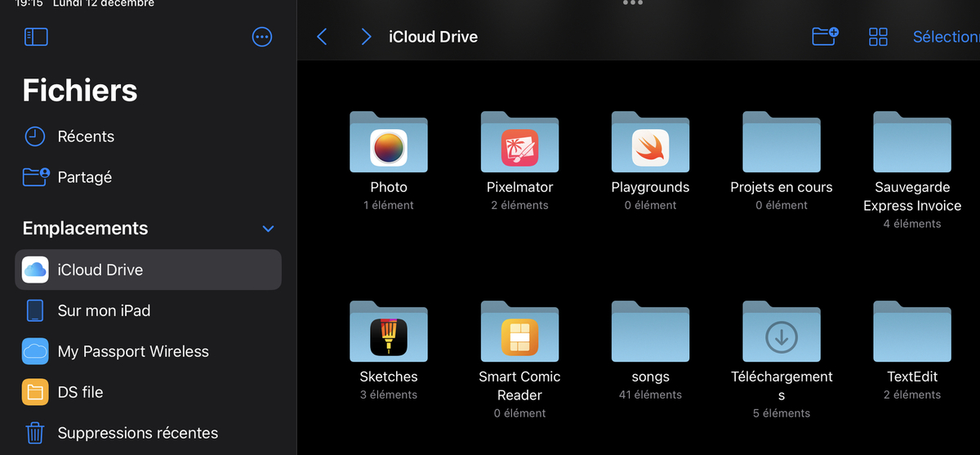Click the Fichiers heading

coord(80,91)
